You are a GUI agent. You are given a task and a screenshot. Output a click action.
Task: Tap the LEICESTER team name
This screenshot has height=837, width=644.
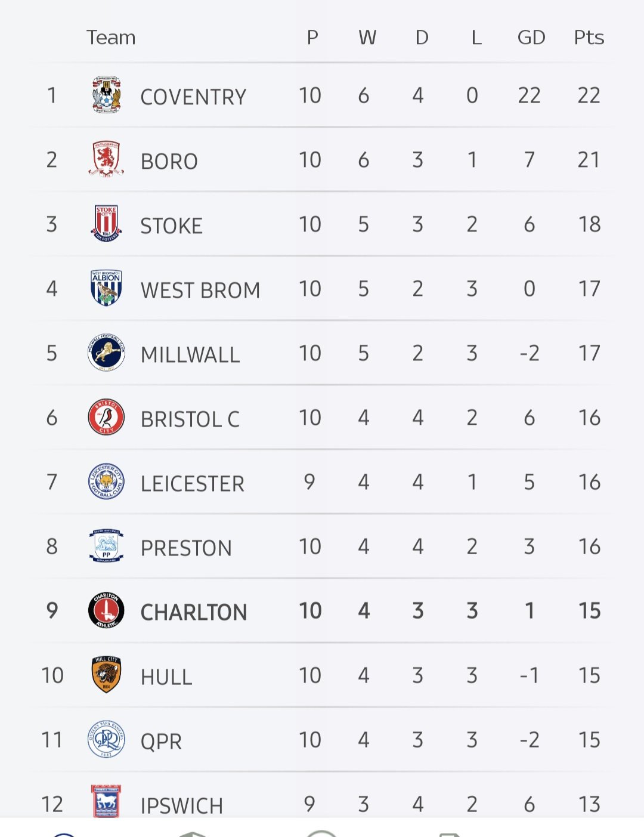click(x=192, y=483)
